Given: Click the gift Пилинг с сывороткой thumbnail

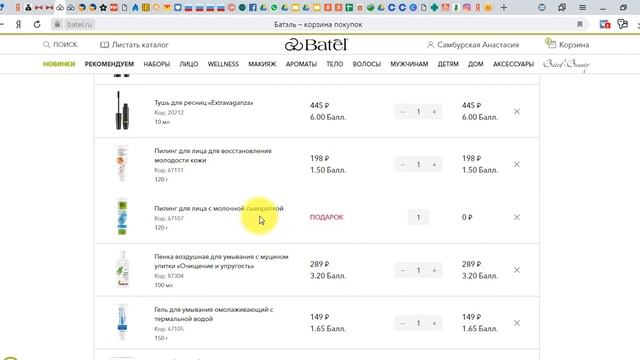Looking at the screenshot, I should coord(122,217).
